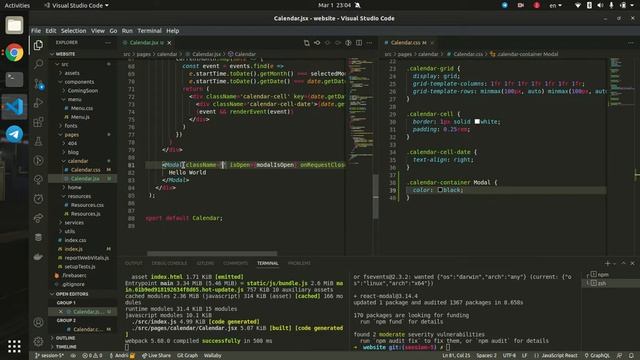Expand the blog folder
This screenshot has height=360, width=640.
[x=83, y=152]
